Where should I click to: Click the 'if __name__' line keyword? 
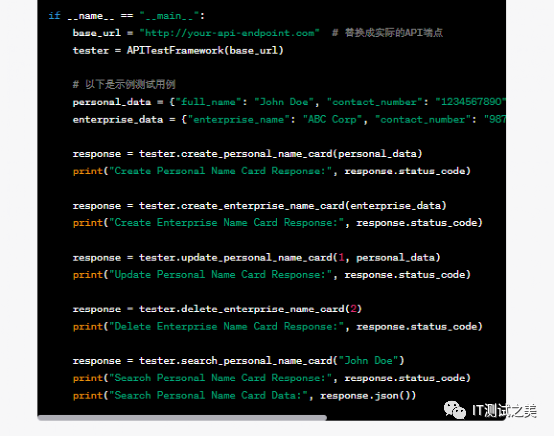pos(54,16)
